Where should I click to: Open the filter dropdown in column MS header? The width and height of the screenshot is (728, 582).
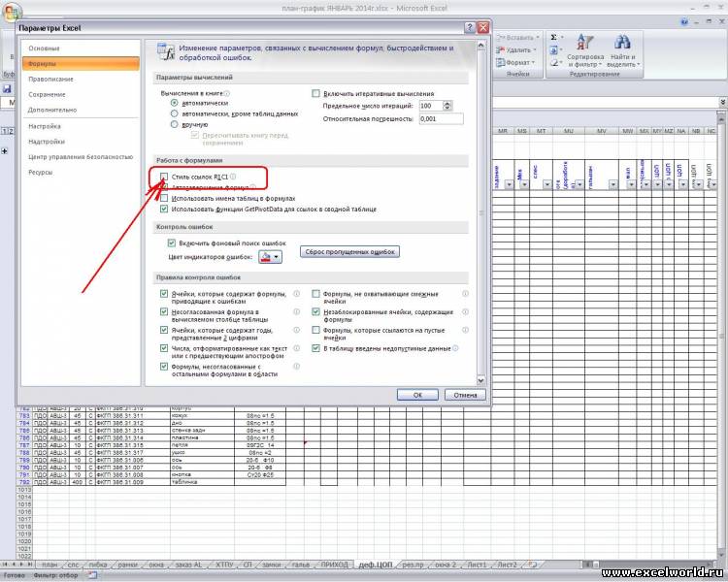(x=524, y=184)
